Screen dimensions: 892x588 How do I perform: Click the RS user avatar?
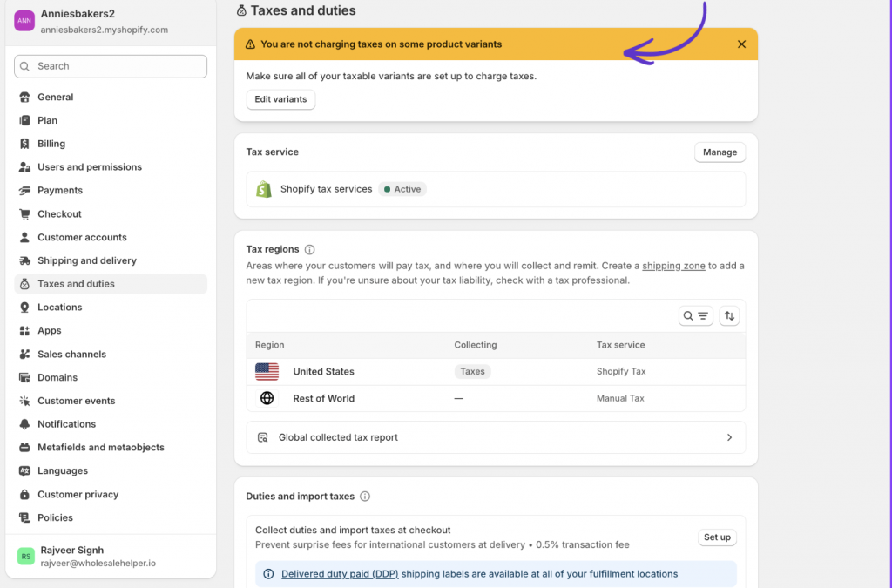(x=26, y=556)
